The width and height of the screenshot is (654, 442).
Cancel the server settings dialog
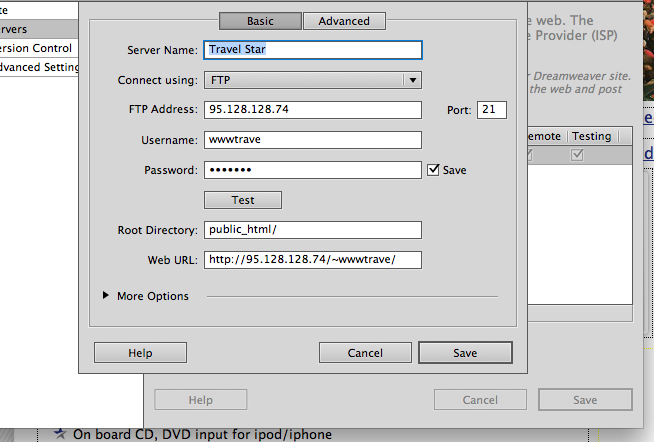(x=365, y=353)
